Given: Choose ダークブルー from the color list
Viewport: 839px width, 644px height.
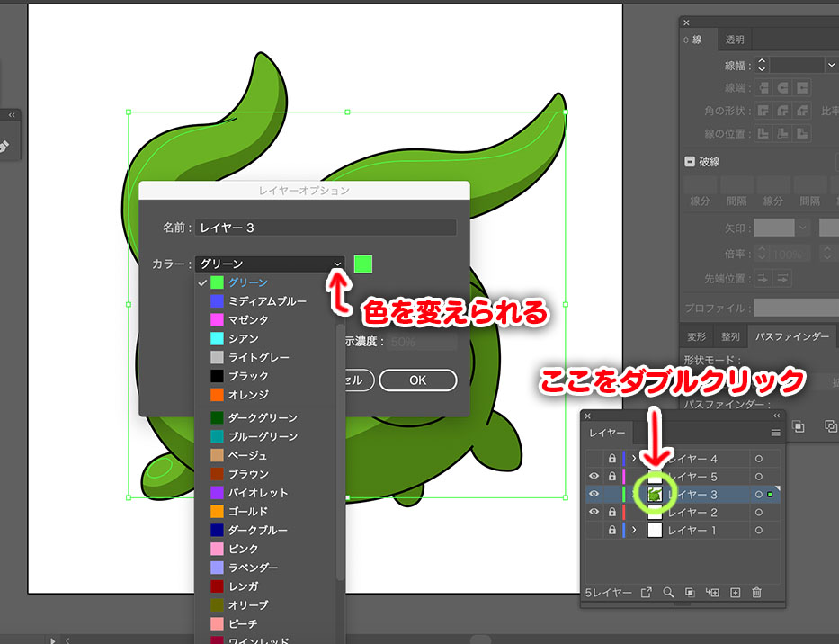Looking at the screenshot, I should click(249, 530).
